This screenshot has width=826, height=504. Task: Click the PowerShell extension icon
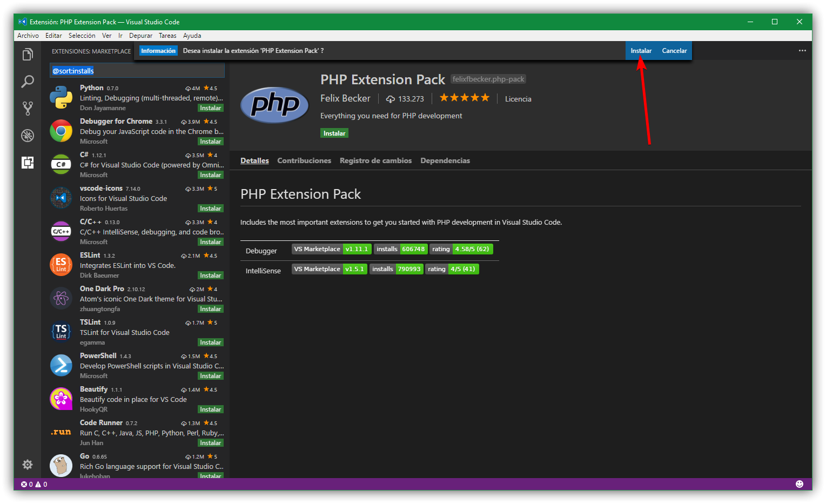tap(61, 366)
